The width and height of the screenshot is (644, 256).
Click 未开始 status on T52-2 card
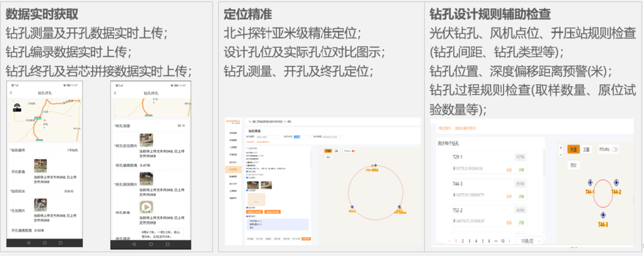coord(520,210)
